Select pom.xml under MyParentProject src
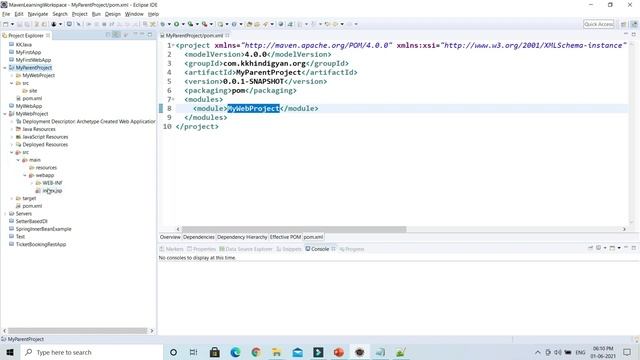 coord(32,98)
